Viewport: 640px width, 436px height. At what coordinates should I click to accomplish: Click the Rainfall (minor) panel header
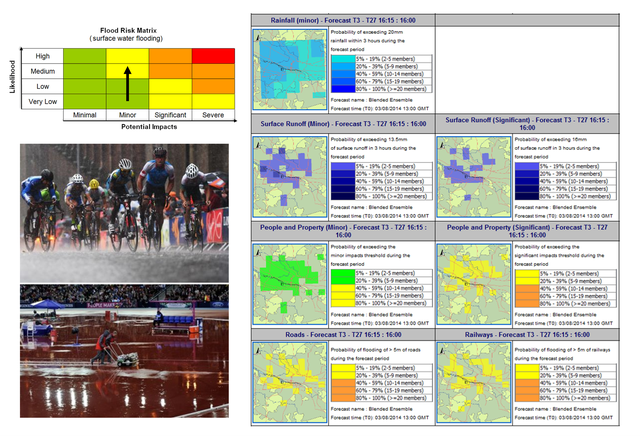341,20
